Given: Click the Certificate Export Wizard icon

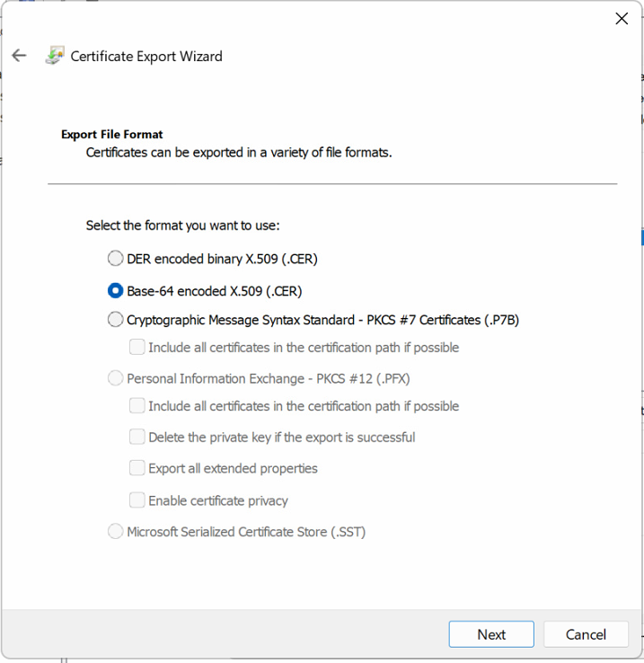Looking at the screenshot, I should (x=55, y=56).
